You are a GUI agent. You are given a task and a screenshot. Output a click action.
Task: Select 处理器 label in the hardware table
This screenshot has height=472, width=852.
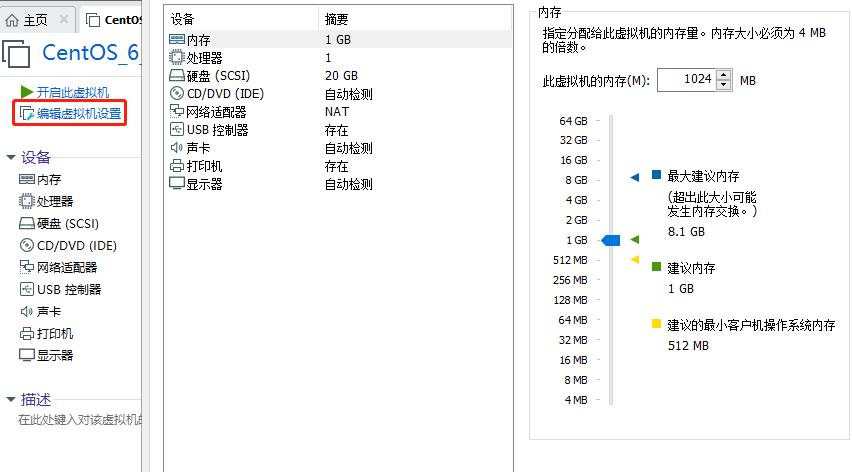[x=204, y=58]
